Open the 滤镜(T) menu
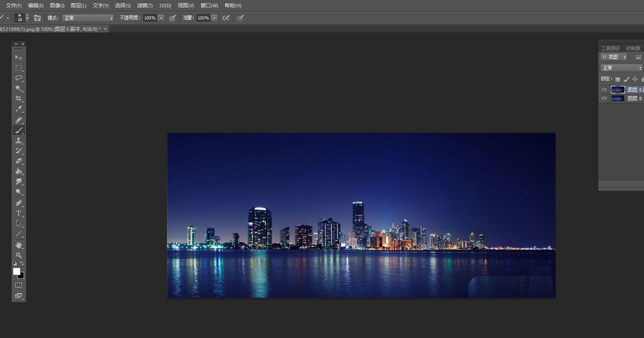Screen dimensions: 644x338 coord(144,5)
